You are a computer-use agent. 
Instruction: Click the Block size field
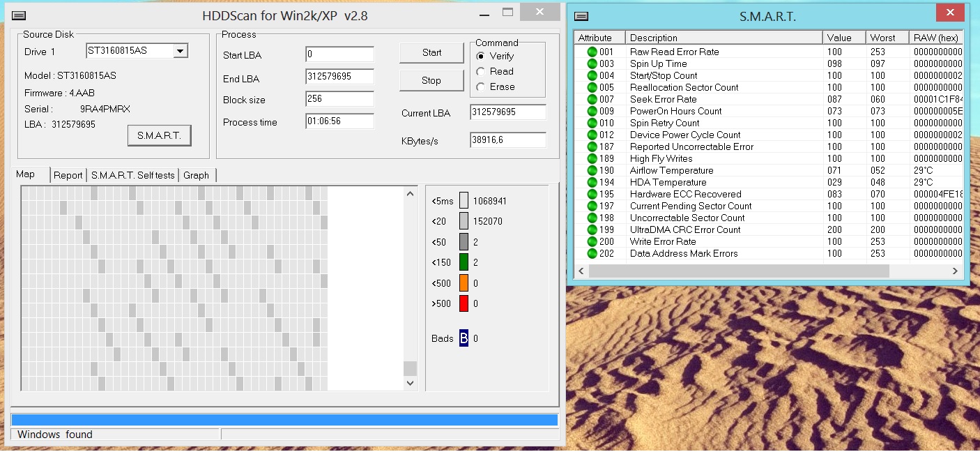point(339,99)
